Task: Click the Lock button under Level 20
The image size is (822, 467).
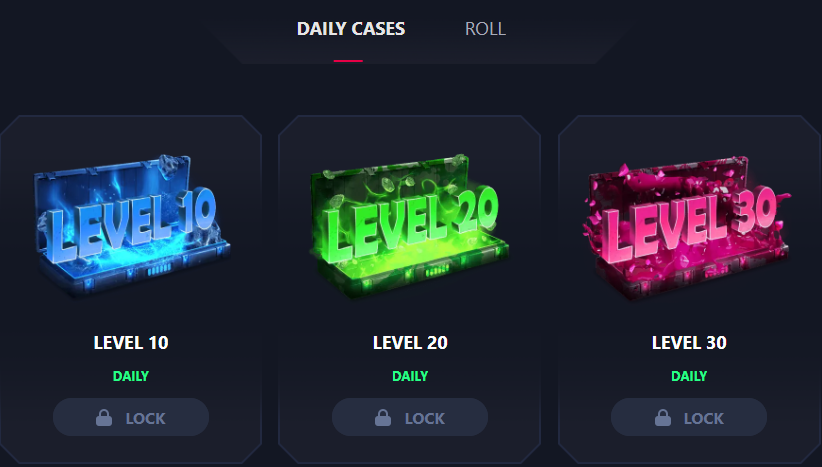Action: pos(410,417)
